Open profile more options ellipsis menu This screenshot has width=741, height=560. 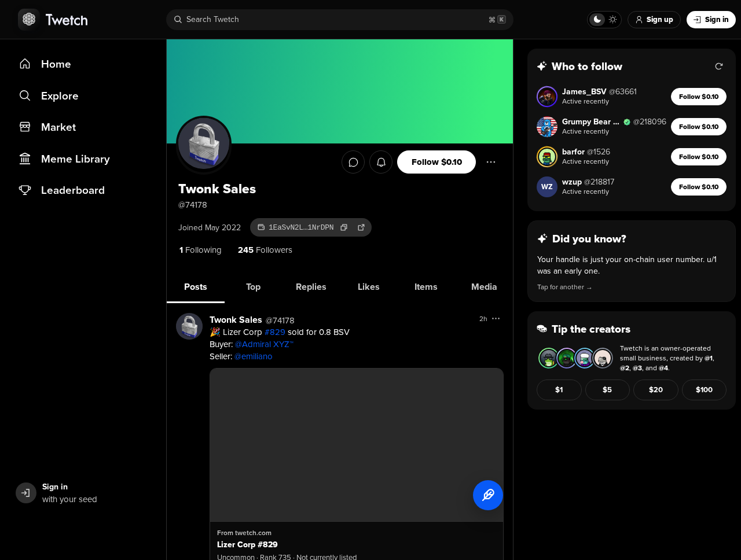(x=491, y=162)
